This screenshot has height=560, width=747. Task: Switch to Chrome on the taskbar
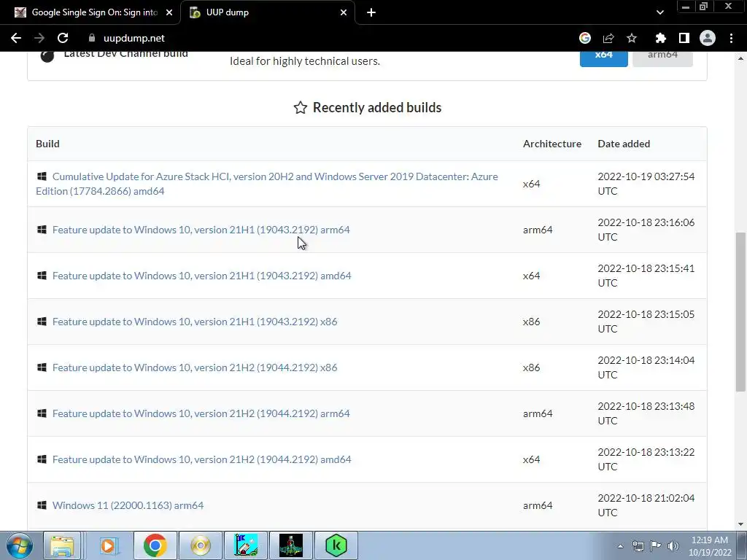point(155,545)
